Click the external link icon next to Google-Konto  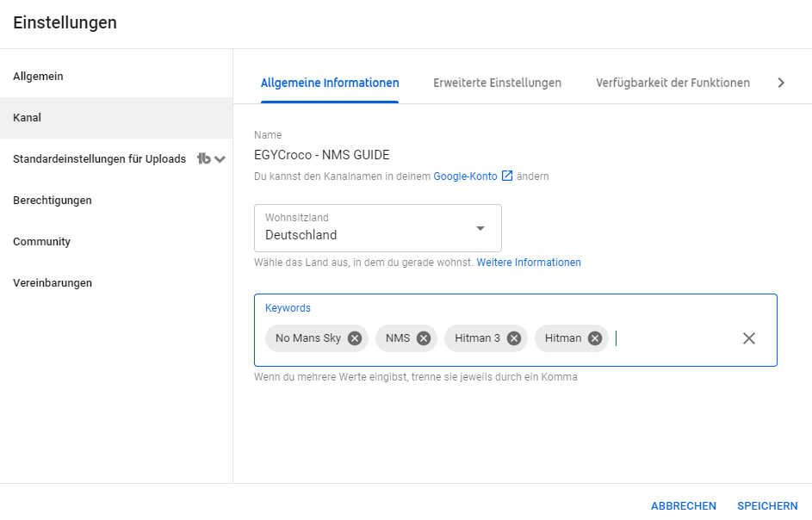click(x=507, y=176)
